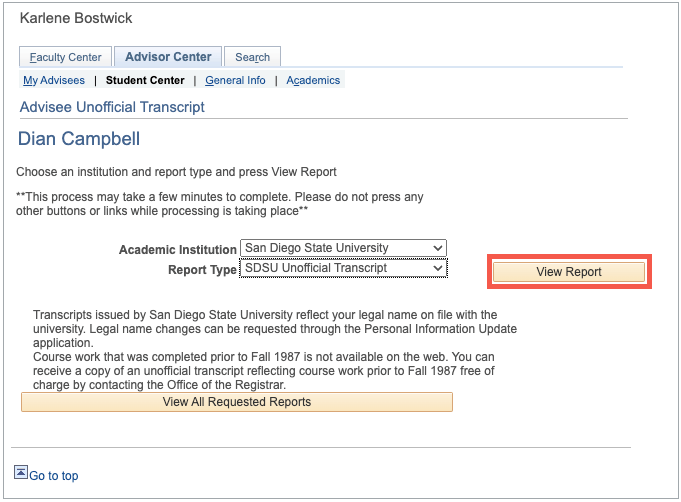This screenshot has width=681, height=502.
Task: Select the Student Center sub-tab
Action: pos(145,80)
